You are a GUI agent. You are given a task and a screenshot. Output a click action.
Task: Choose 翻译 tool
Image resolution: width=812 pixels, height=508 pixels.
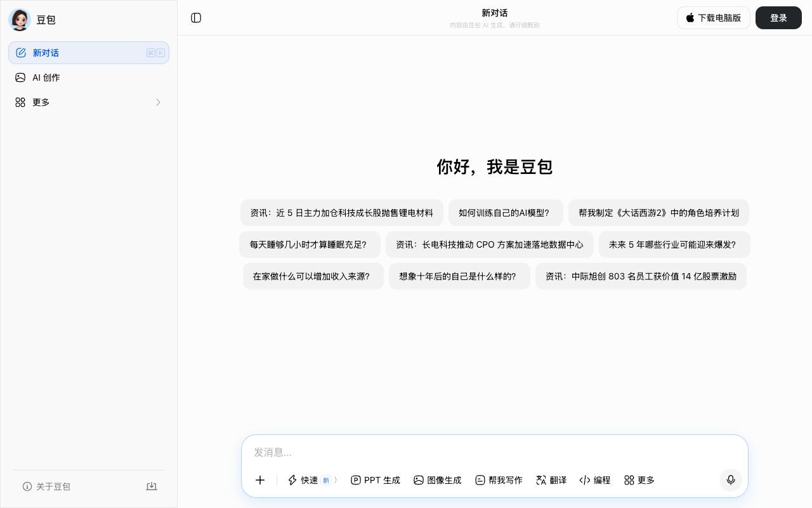551,480
